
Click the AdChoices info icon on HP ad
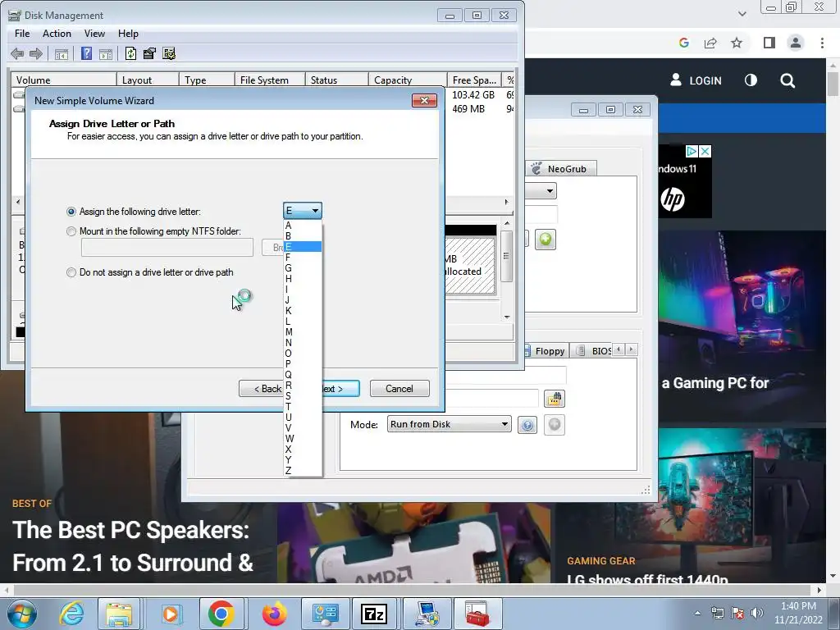point(692,152)
